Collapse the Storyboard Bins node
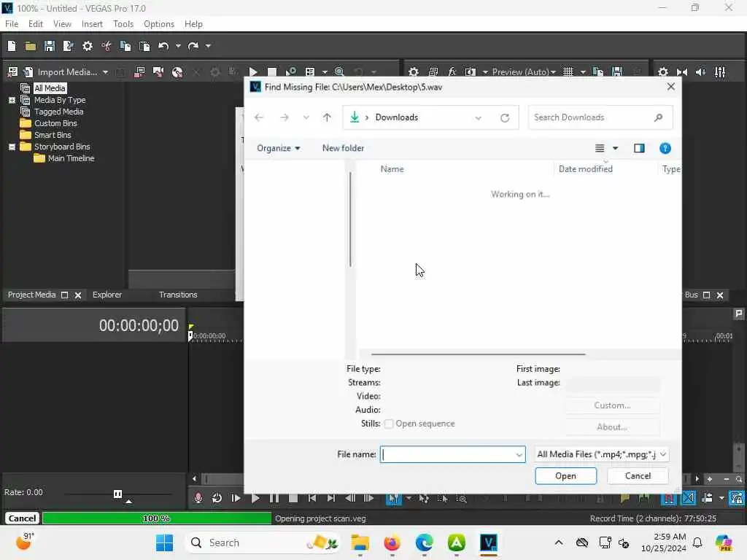The height and width of the screenshot is (560, 747). click(12, 147)
